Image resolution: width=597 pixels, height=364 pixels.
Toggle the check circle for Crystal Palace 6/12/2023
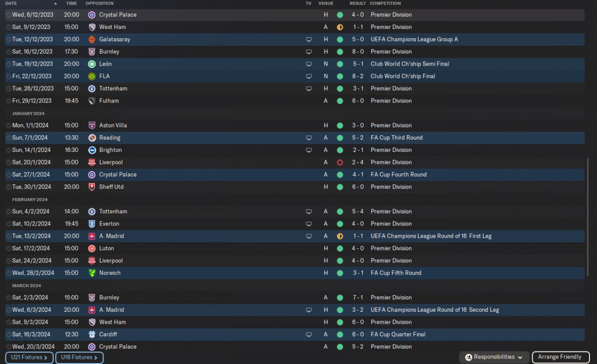(x=8, y=15)
